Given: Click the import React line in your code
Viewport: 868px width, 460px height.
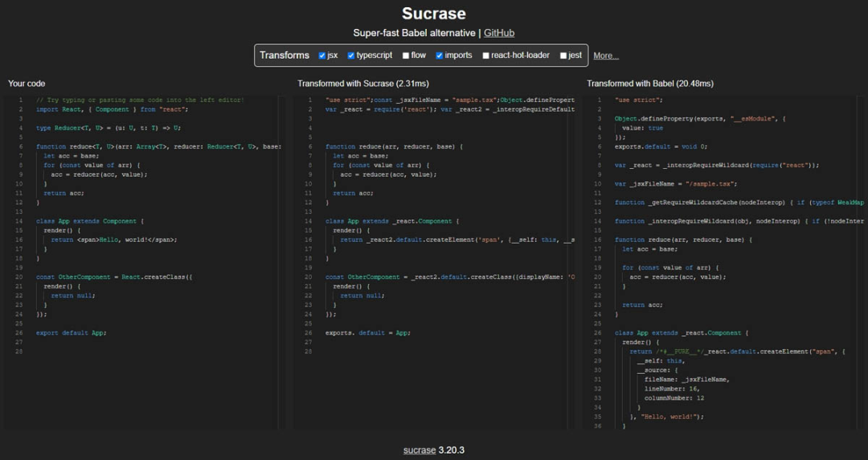Looking at the screenshot, I should pyautogui.click(x=113, y=109).
